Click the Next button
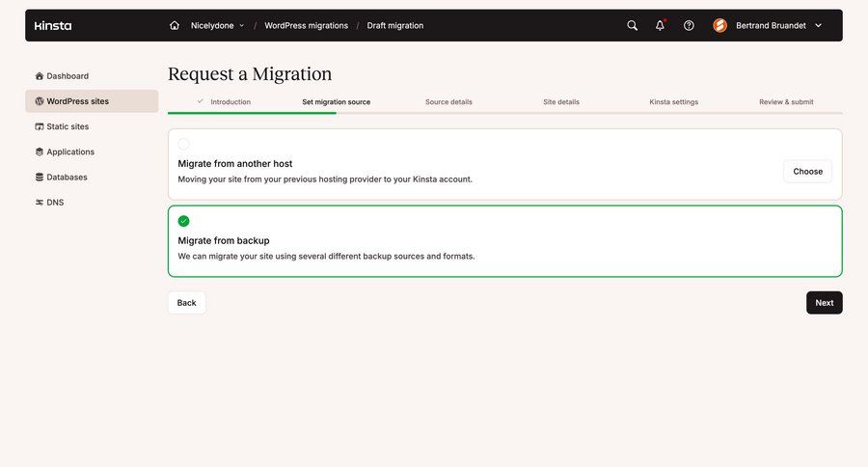The image size is (868, 467). 824,303
